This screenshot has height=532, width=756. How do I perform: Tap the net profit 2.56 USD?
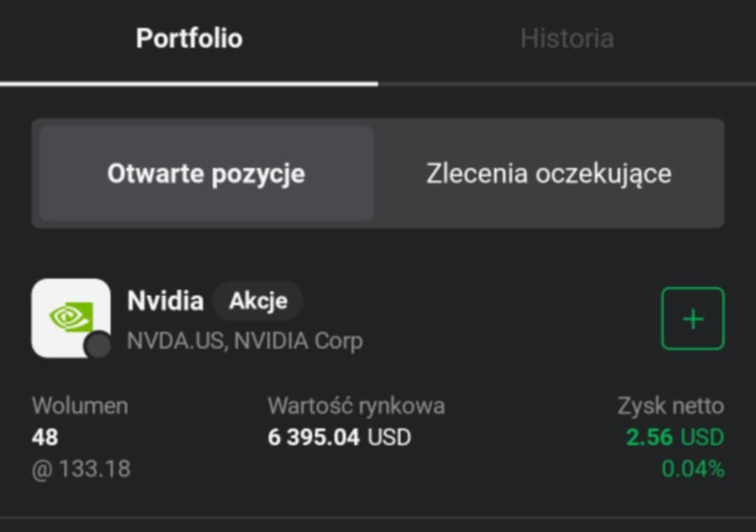(x=674, y=437)
